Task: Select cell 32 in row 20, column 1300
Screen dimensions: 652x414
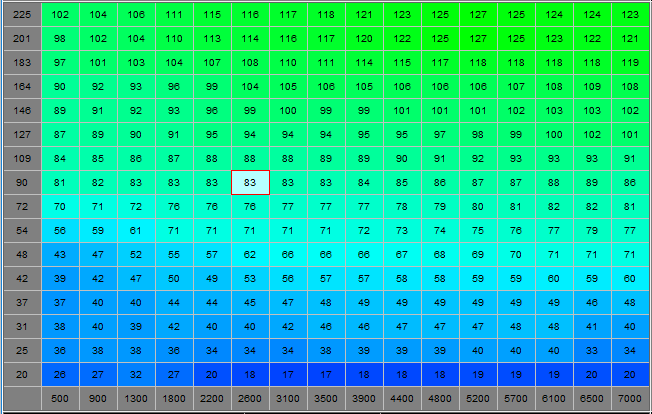Action: (136, 375)
